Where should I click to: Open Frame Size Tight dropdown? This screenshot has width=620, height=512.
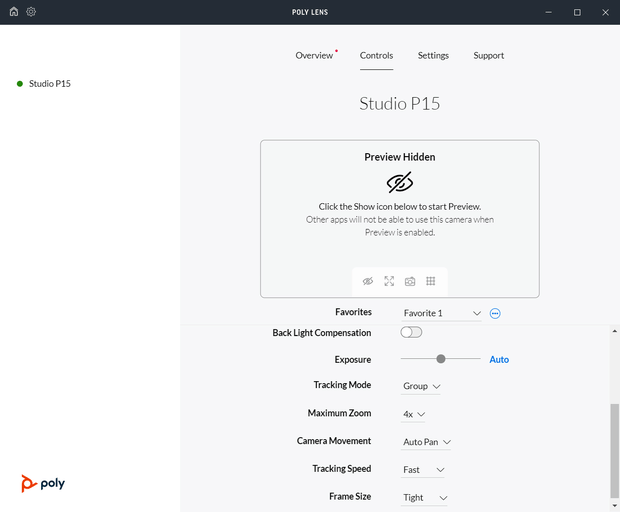[425, 497]
